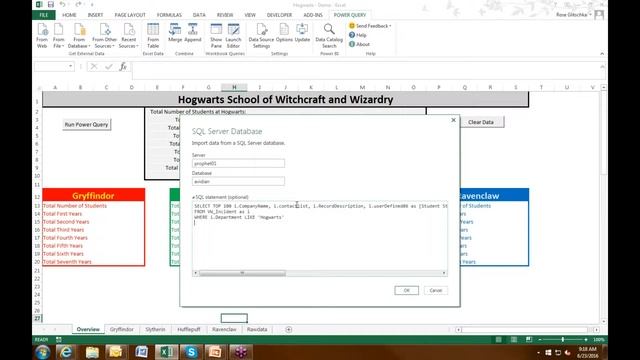Click the zoom slider handle
The width and height of the screenshot is (640, 360).
(x=563, y=340)
